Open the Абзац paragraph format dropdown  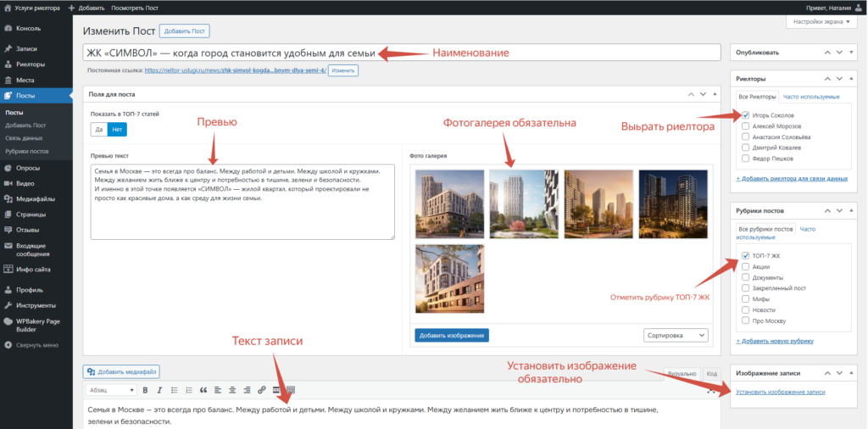pyautogui.click(x=111, y=390)
